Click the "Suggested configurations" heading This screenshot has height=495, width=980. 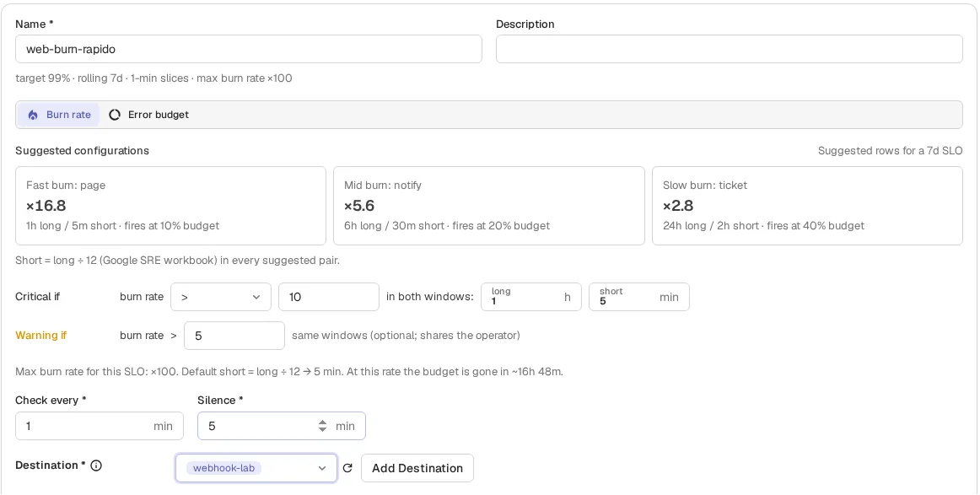[83, 151]
